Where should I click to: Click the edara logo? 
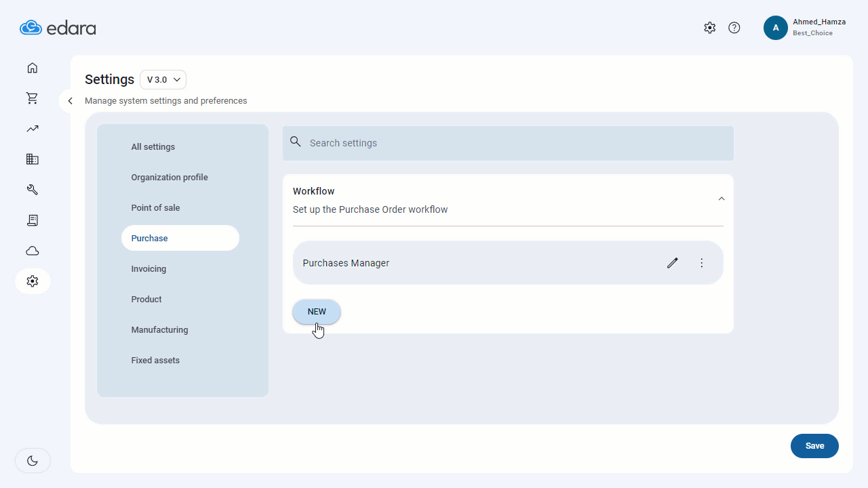[58, 28]
